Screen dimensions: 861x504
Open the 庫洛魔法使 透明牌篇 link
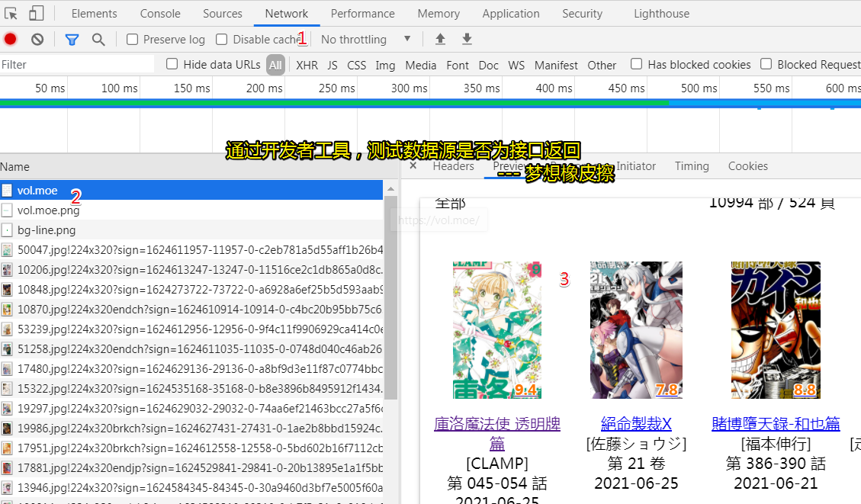coord(497,433)
